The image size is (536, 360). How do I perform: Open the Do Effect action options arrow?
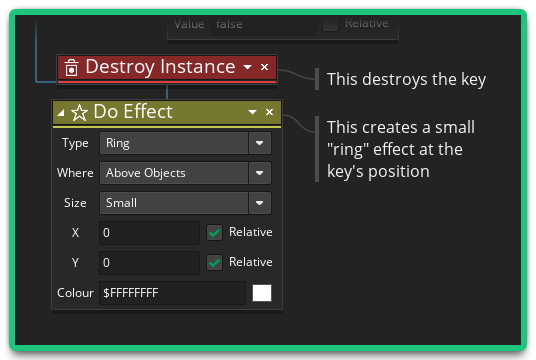pos(252,112)
